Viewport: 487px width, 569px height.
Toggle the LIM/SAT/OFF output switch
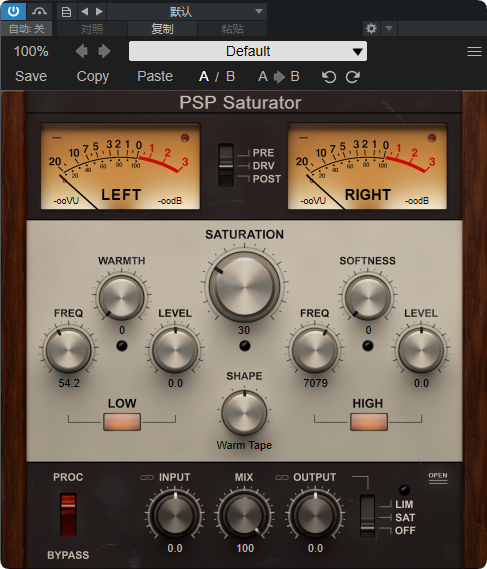coord(367,516)
